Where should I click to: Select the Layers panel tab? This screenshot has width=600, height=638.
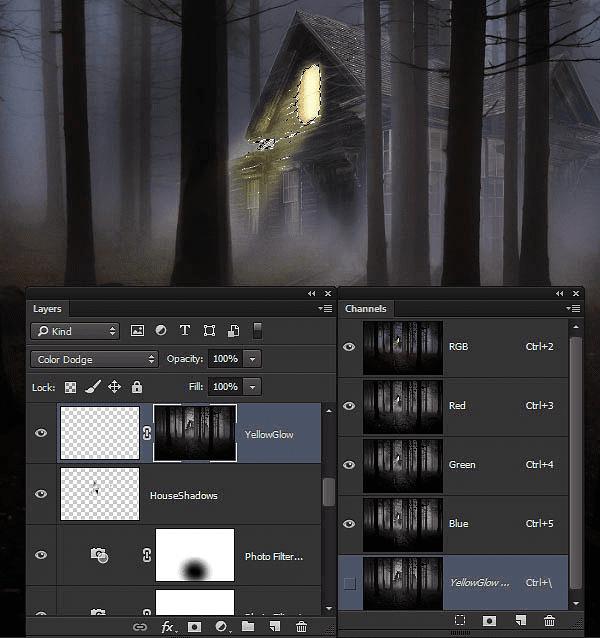(47, 309)
